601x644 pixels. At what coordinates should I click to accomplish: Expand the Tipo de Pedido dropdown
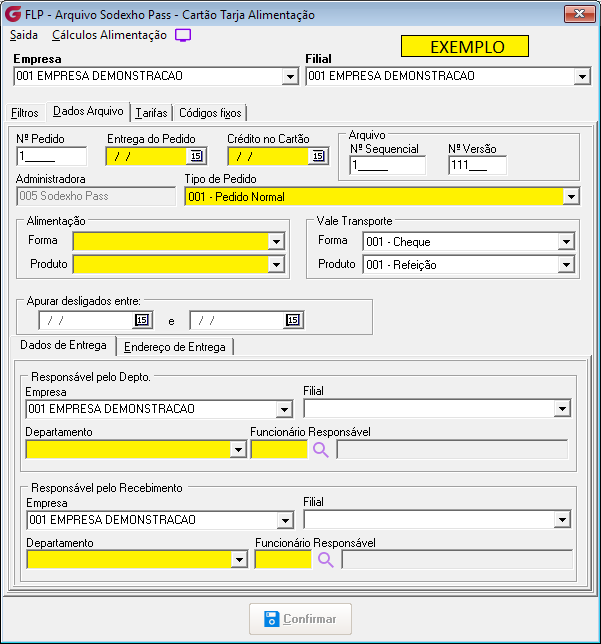coord(571,197)
